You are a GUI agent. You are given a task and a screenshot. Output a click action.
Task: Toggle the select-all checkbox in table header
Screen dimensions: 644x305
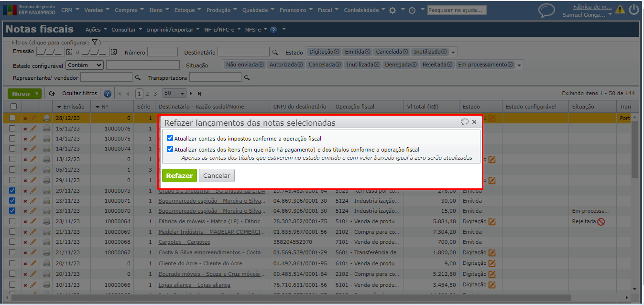pos(13,107)
